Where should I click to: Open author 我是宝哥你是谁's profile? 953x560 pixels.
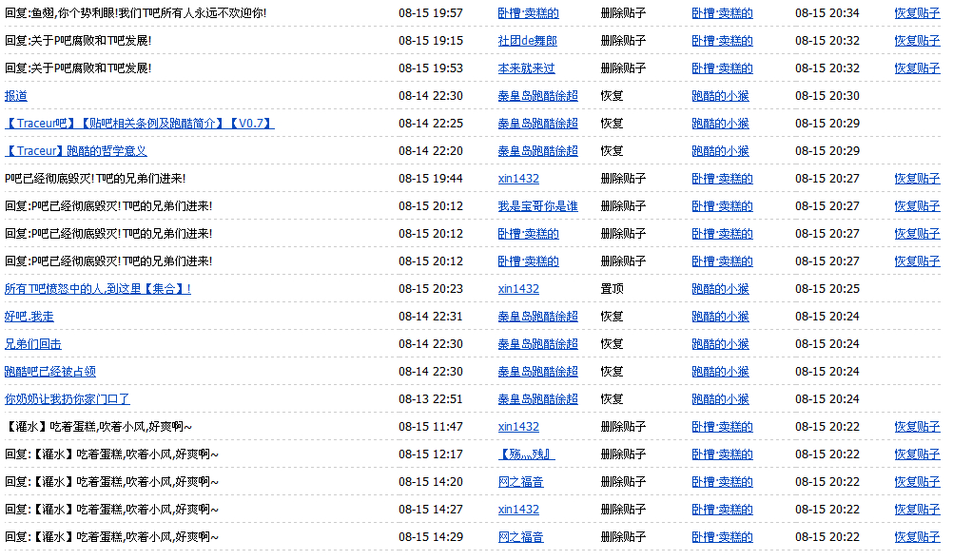click(538, 206)
